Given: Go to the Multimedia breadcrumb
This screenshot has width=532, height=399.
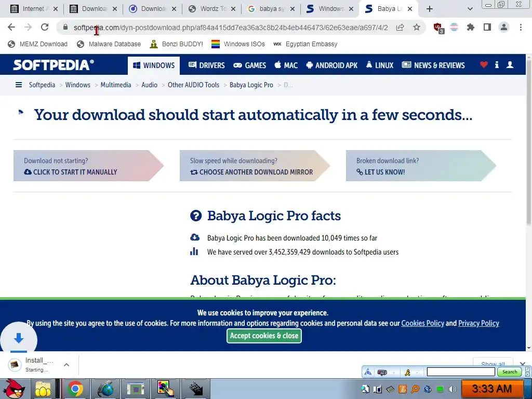Looking at the screenshot, I should [x=116, y=85].
